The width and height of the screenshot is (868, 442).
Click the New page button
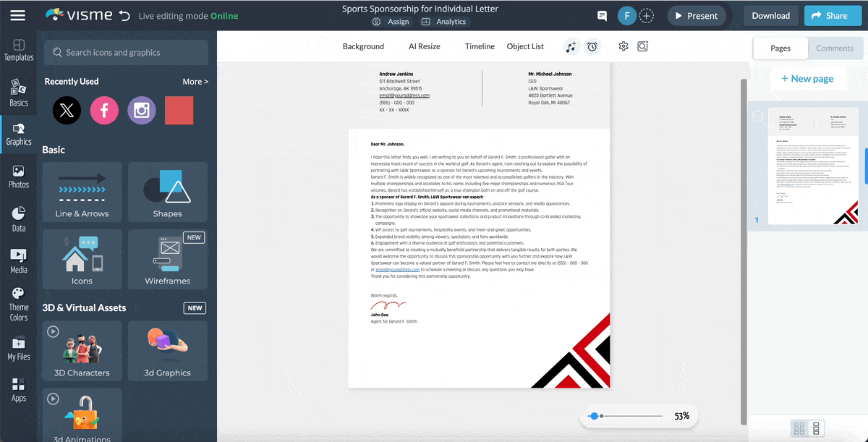(x=808, y=78)
